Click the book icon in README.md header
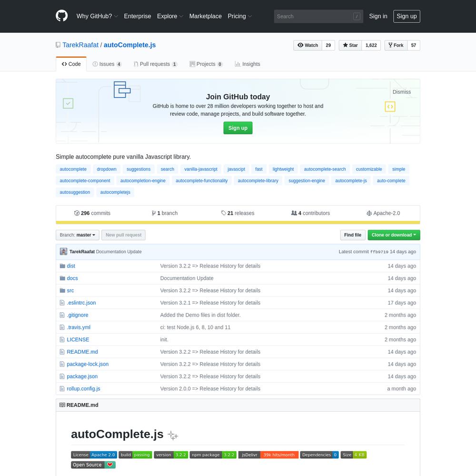 62,405
